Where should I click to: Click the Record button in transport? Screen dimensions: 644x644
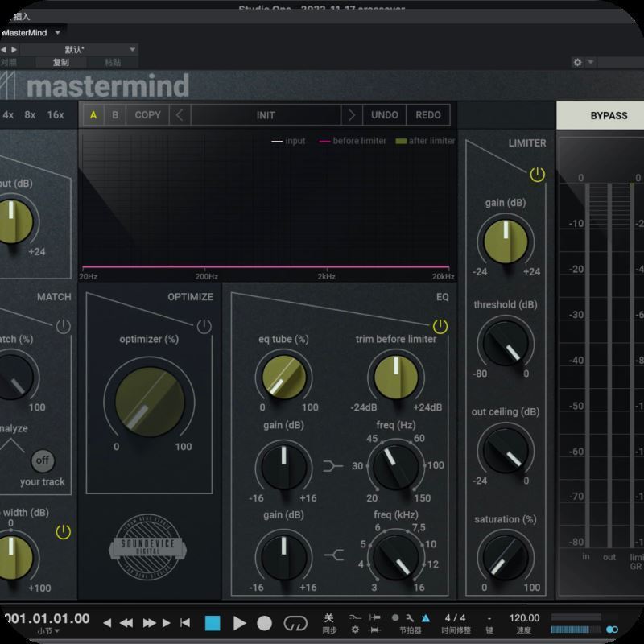264,623
